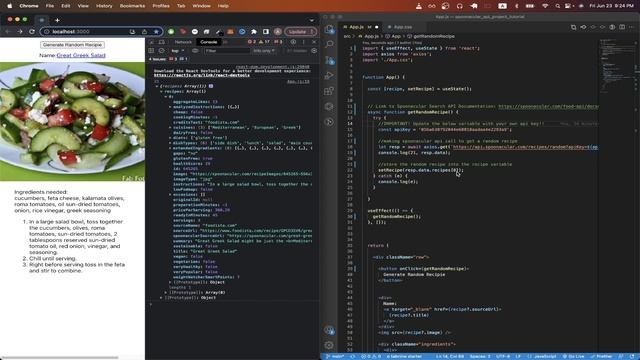Open the Accounts icon in the activity bar
This screenshot has width=640, height=360.
329,330
